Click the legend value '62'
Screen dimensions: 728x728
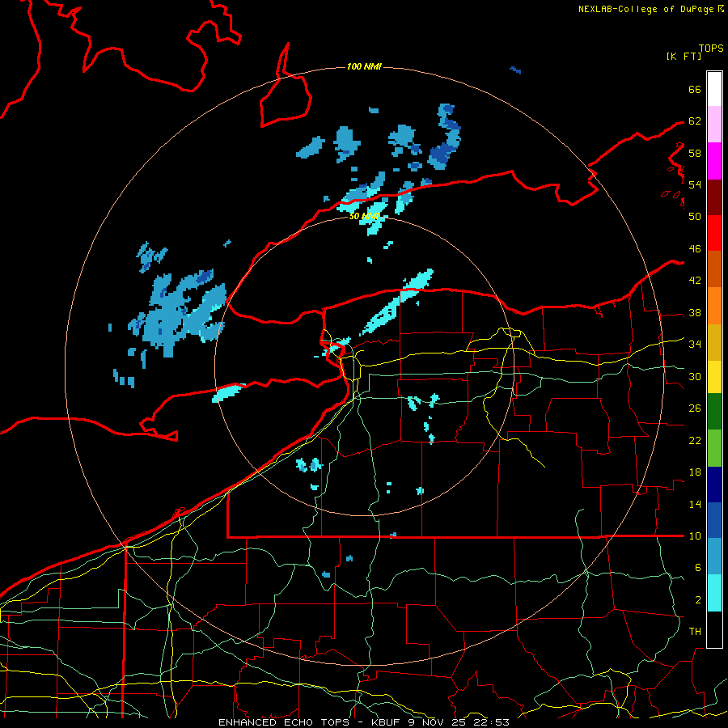(695, 121)
